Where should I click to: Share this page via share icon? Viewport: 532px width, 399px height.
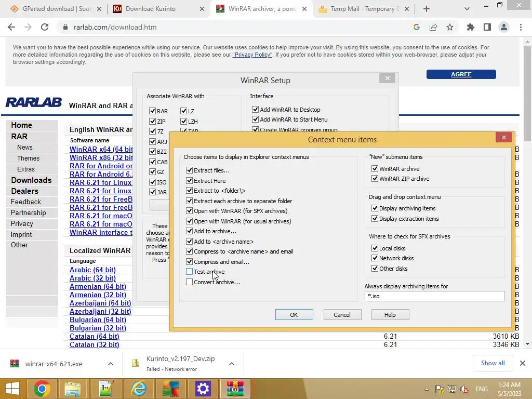[433, 27]
